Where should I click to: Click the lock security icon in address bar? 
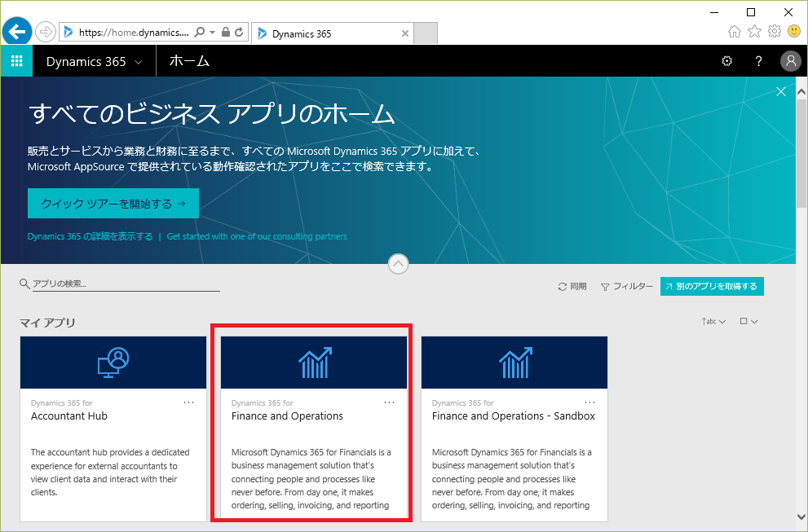pos(225,32)
